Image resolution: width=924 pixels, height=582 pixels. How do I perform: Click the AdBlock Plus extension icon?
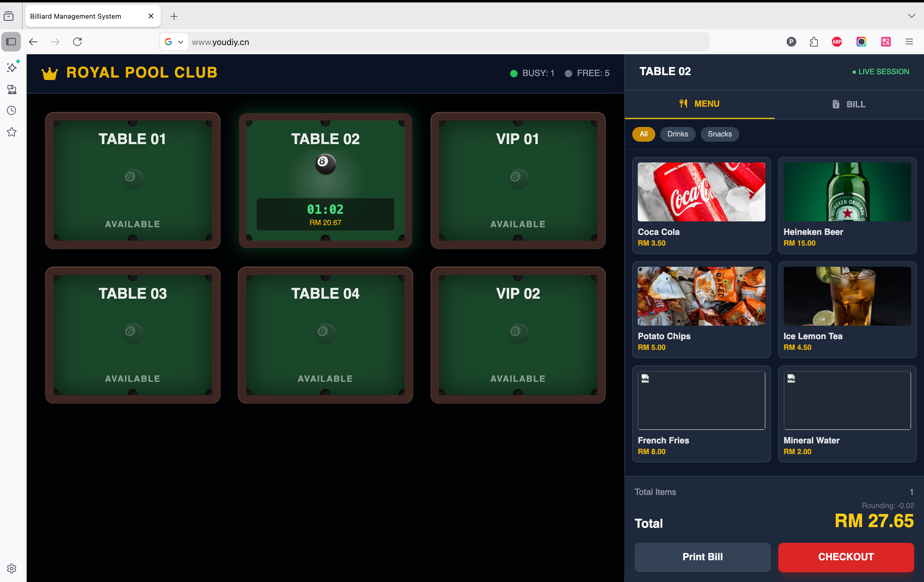coord(837,42)
